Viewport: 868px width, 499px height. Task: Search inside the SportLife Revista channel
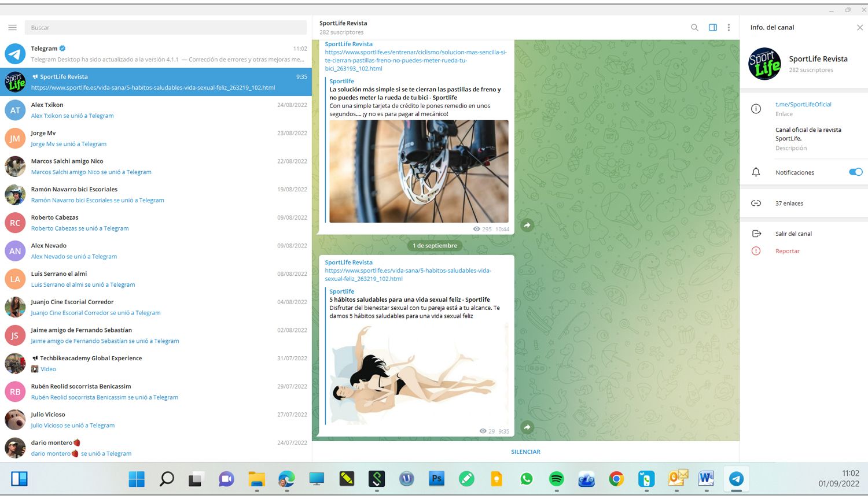tap(694, 27)
